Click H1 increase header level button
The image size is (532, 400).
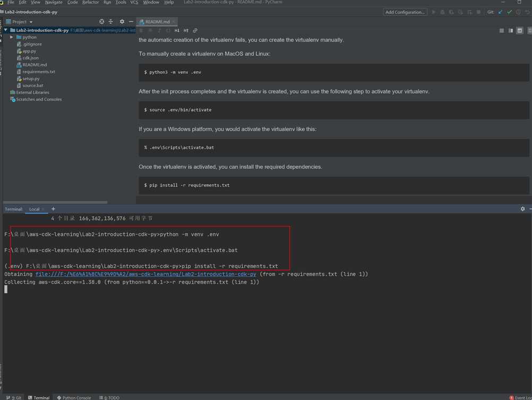177,31
